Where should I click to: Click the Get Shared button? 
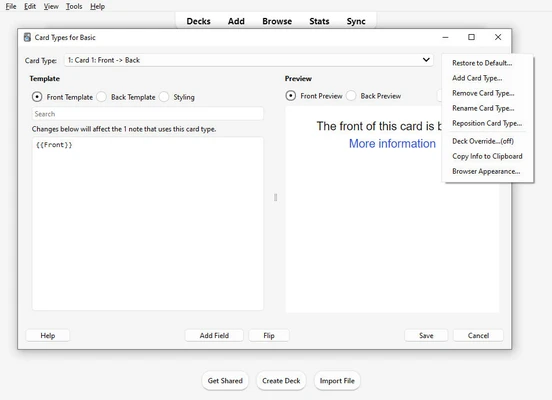[x=225, y=381]
